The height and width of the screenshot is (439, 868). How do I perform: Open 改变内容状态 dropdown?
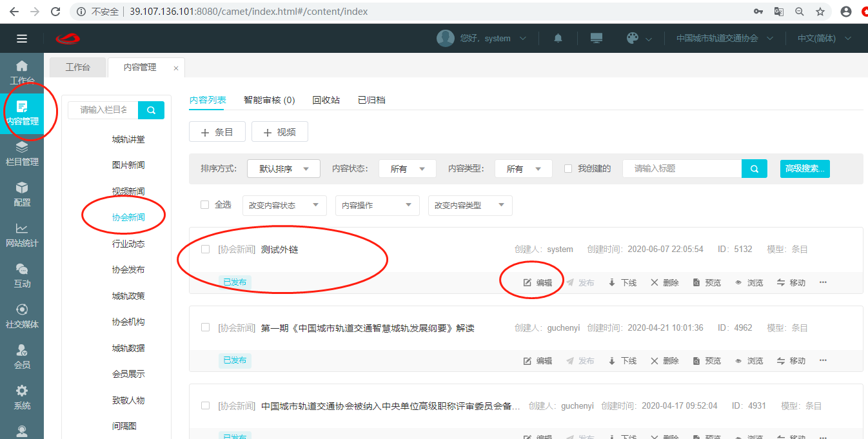pyautogui.click(x=284, y=205)
